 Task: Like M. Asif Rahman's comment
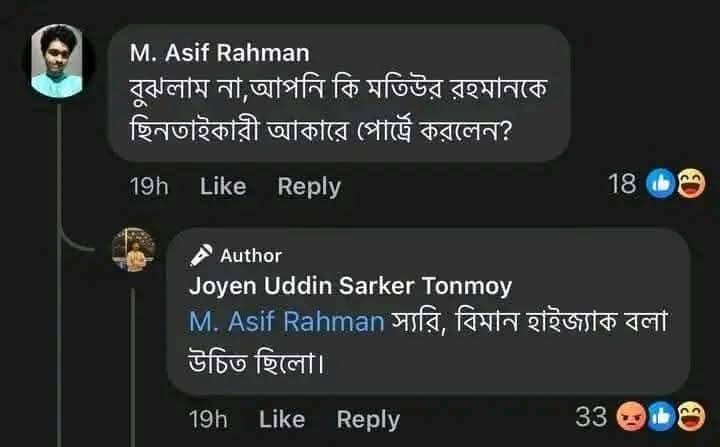pyautogui.click(x=223, y=186)
